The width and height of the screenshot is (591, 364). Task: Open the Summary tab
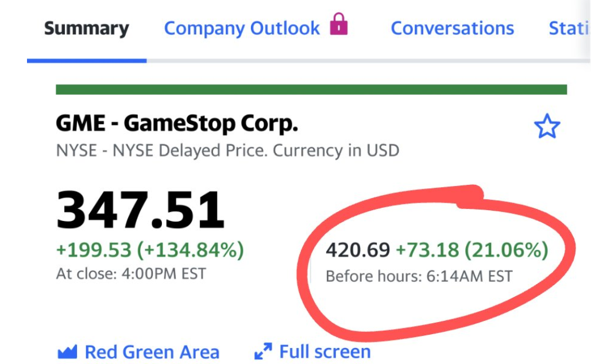86,29
